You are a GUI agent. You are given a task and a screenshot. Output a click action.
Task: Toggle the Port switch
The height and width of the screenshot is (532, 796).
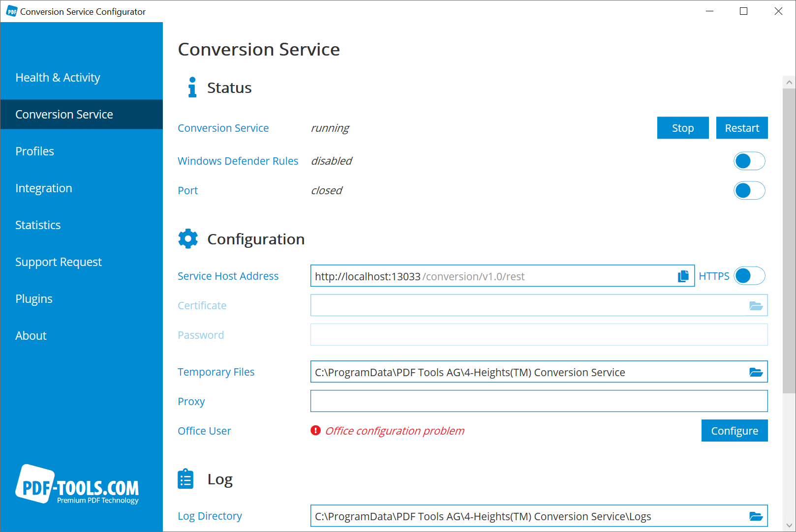[749, 190]
